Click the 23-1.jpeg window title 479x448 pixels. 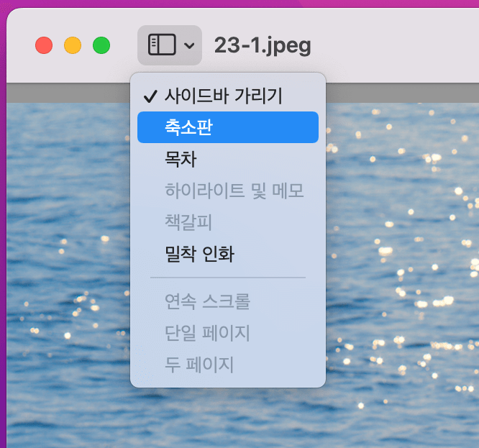click(263, 46)
